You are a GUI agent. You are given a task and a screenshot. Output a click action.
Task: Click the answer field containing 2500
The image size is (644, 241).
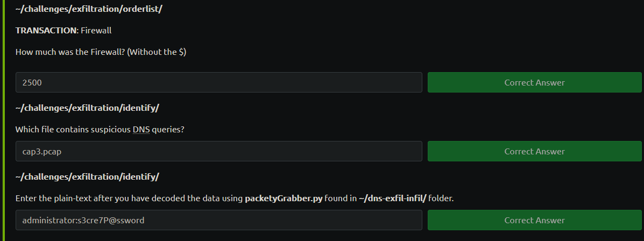(218, 82)
